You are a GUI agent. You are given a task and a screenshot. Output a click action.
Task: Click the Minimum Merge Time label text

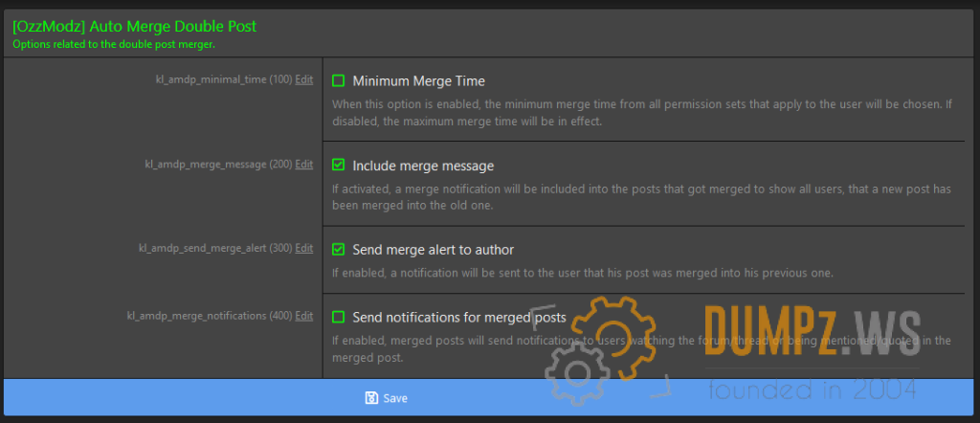(418, 81)
